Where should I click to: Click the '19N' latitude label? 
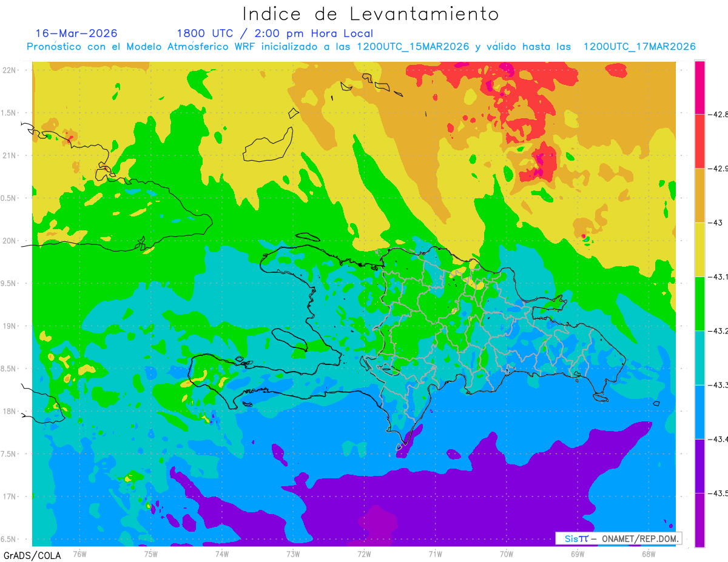10,326
